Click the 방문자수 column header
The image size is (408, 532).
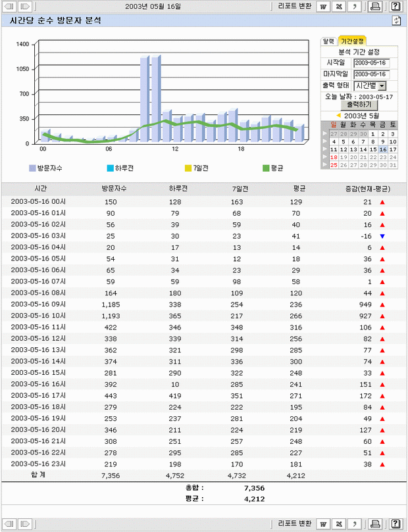tap(114, 189)
